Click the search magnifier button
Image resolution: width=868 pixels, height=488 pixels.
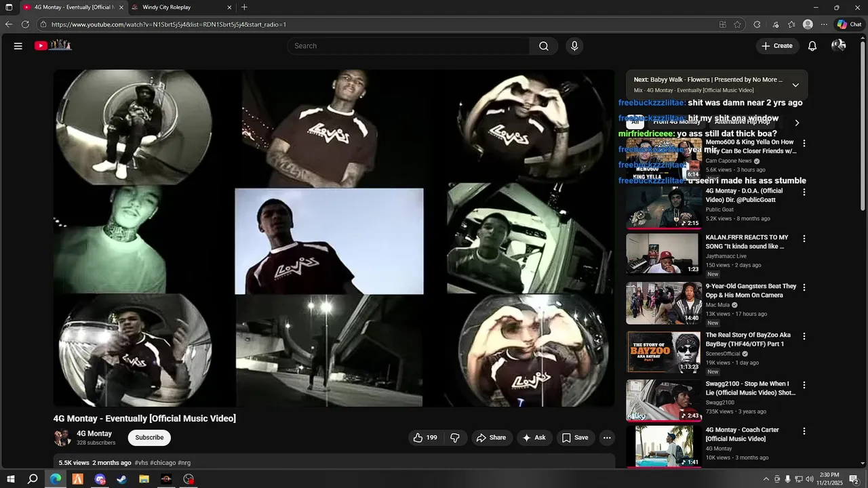pyautogui.click(x=544, y=46)
